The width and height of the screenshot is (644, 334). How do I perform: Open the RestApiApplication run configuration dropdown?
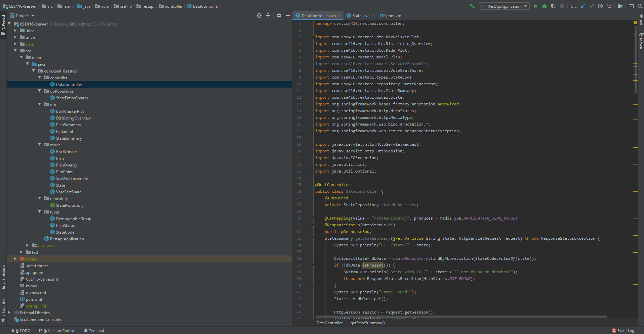point(504,6)
